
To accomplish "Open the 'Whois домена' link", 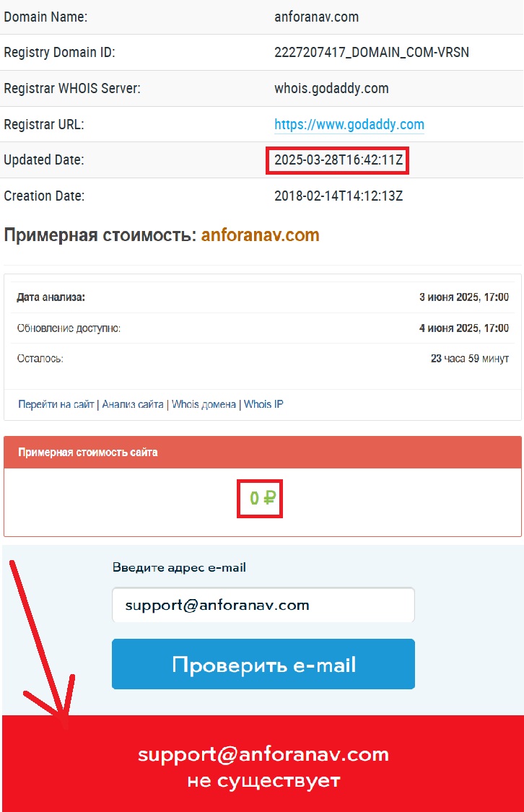I will click(x=204, y=404).
